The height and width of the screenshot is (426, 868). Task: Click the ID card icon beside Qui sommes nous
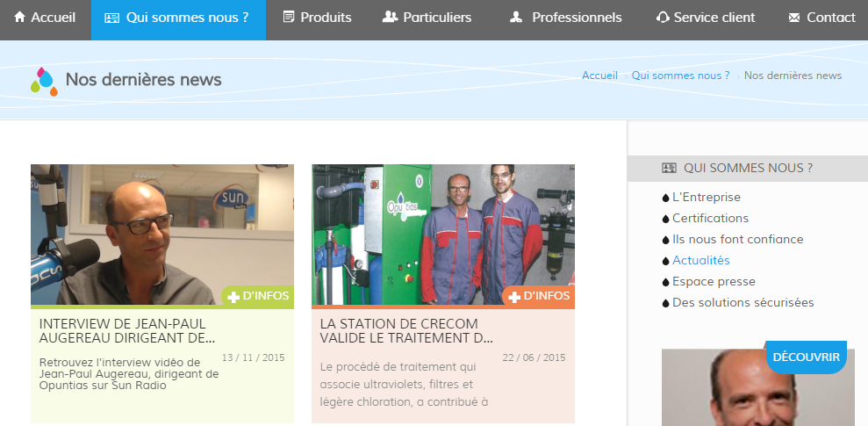[111, 18]
